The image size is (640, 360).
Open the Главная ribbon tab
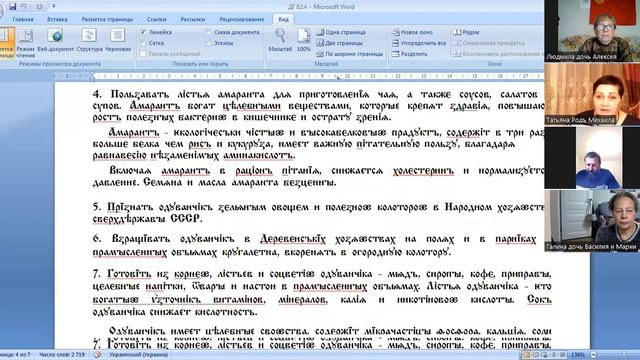pos(23,19)
